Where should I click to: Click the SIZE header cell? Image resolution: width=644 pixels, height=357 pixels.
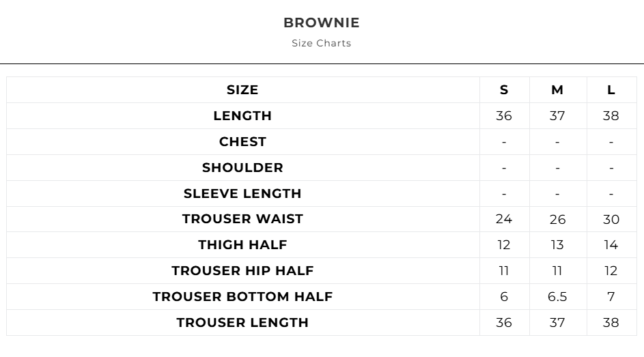[242, 90]
